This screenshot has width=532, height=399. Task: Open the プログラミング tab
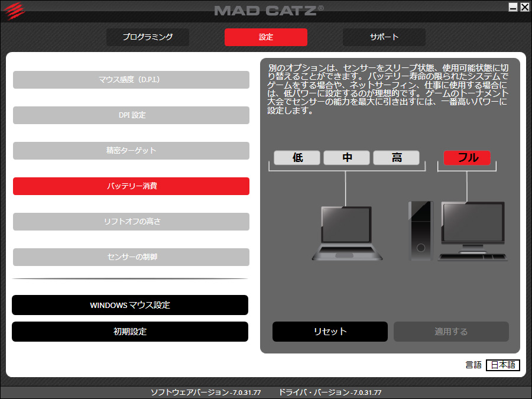coord(148,37)
